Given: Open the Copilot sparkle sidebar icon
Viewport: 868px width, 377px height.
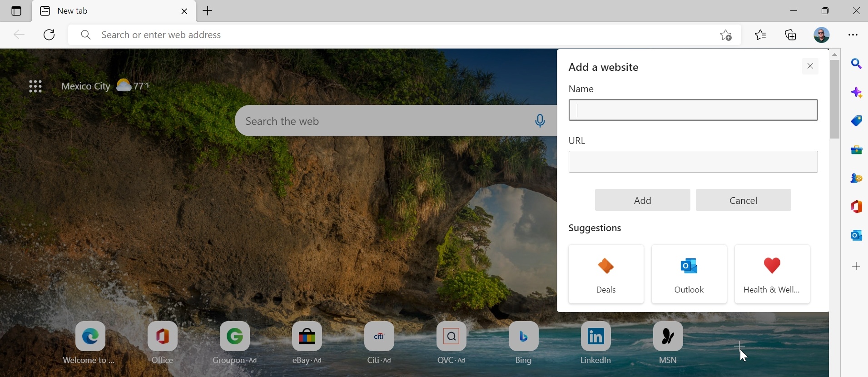Looking at the screenshot, I should pos(857,93).
